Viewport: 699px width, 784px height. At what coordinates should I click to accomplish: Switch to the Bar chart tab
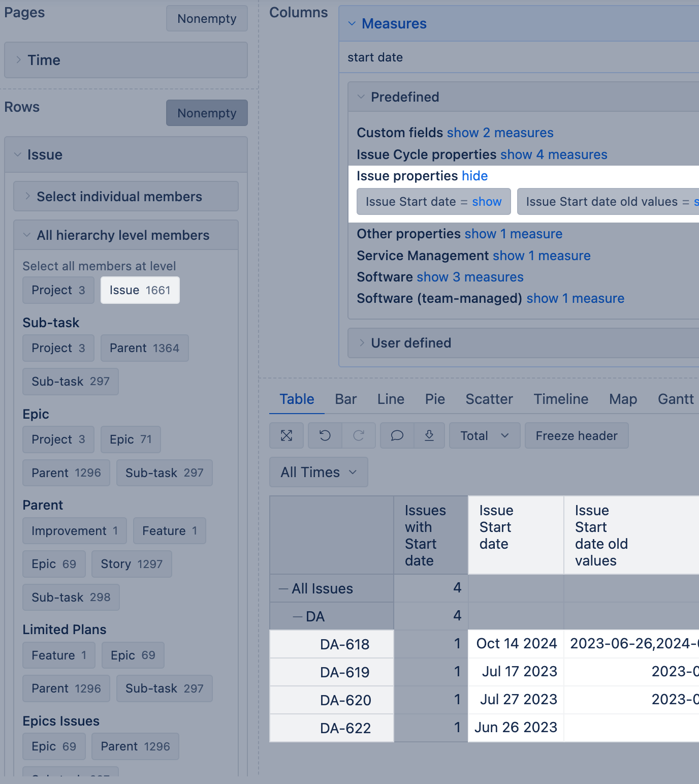(346, 399)
